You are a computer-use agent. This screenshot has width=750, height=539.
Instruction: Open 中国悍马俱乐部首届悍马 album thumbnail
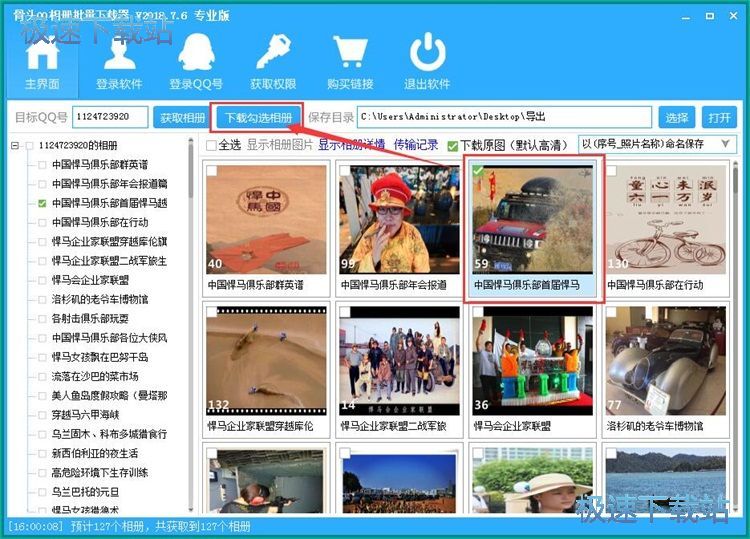pyautogui.click(x=532, y=220)
